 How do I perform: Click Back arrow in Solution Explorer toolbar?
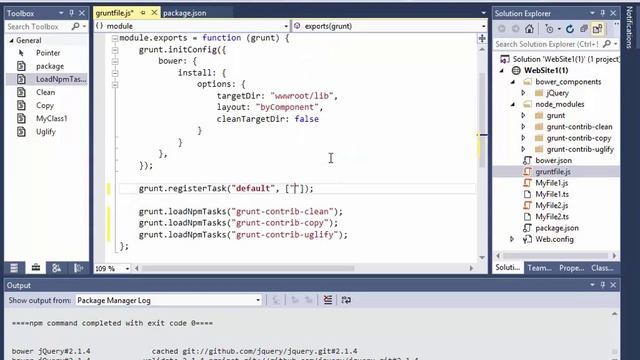(x=502, y=29)
